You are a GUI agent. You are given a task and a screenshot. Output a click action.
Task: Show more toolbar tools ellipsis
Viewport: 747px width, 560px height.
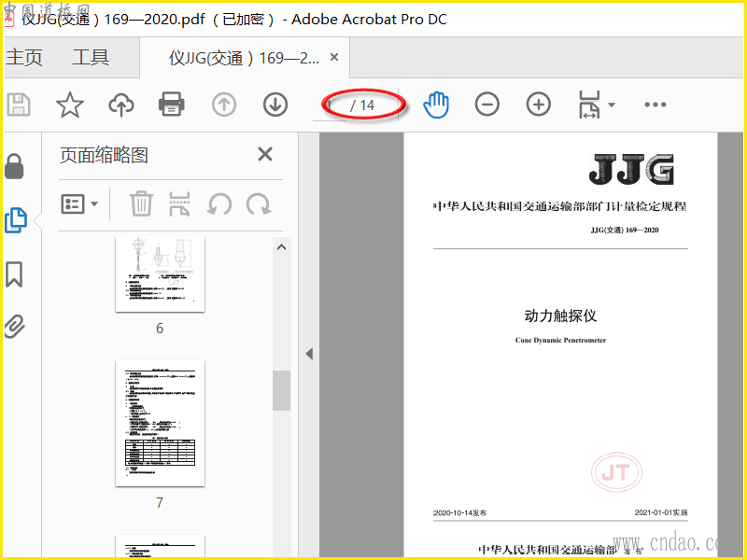[x=655, y=105]
